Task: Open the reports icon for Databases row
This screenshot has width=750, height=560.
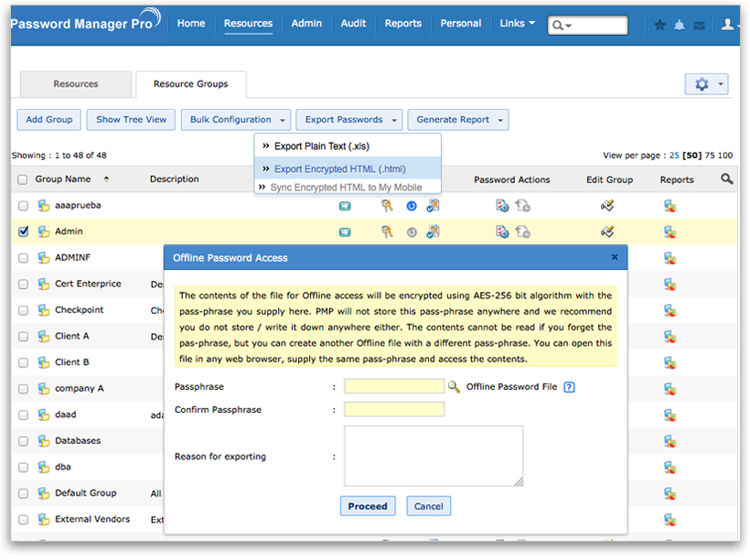Action: click(670, 441)
